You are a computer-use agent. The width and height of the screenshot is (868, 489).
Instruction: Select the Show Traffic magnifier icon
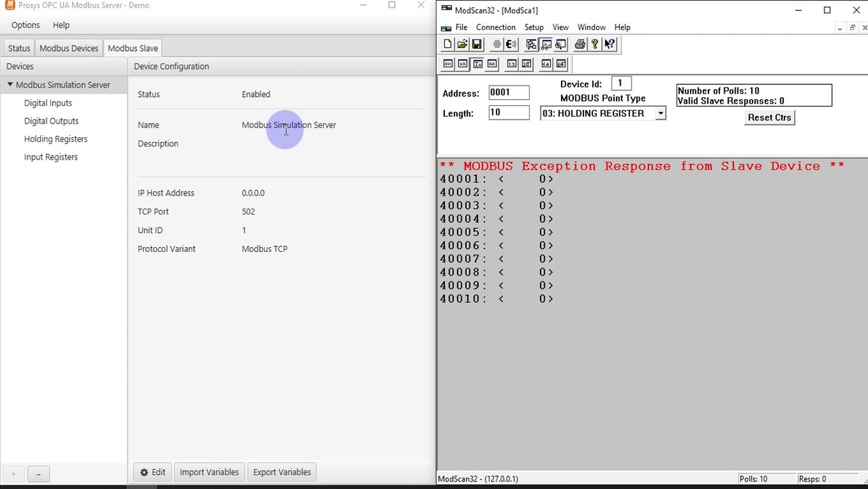click(x=561, y=44)
